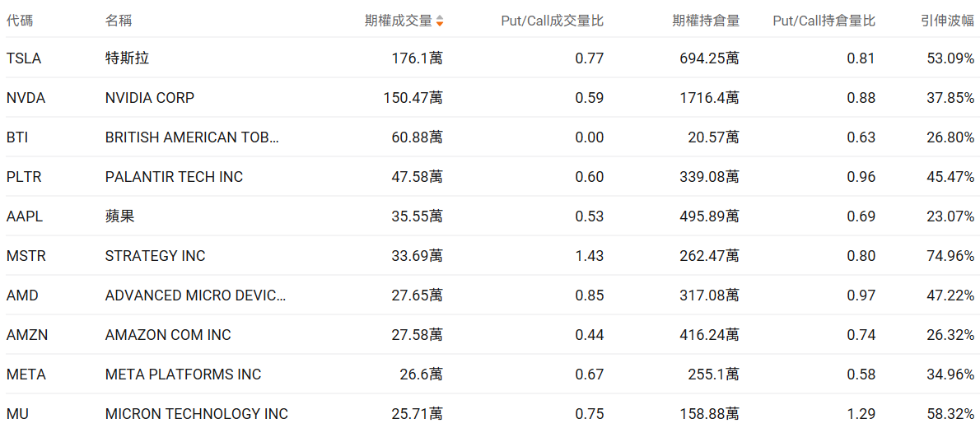Image resolution: width=980 pixels, height=428 pixels.
Task: Click the 期權持倉量 column header
Action: [x=706, y=21]
